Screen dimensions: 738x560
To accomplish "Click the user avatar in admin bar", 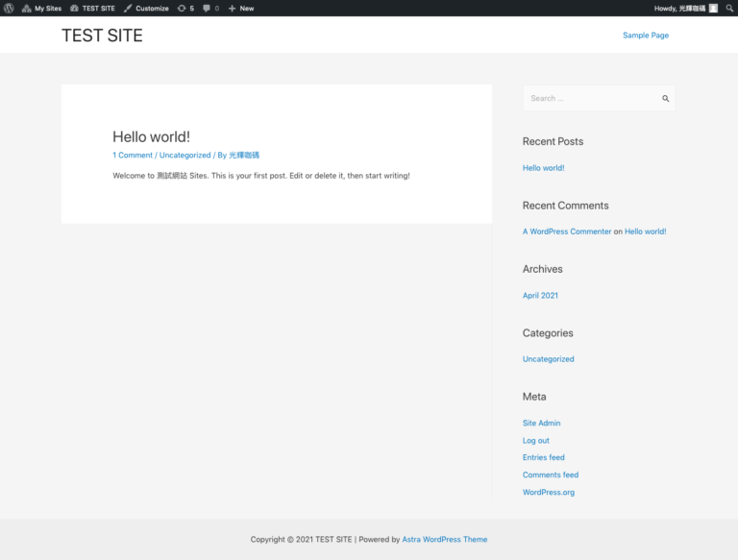I will tap(713, 8).
